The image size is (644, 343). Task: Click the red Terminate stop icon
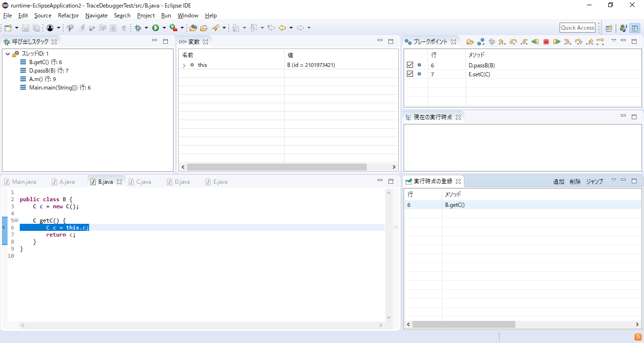pos(546,42)
